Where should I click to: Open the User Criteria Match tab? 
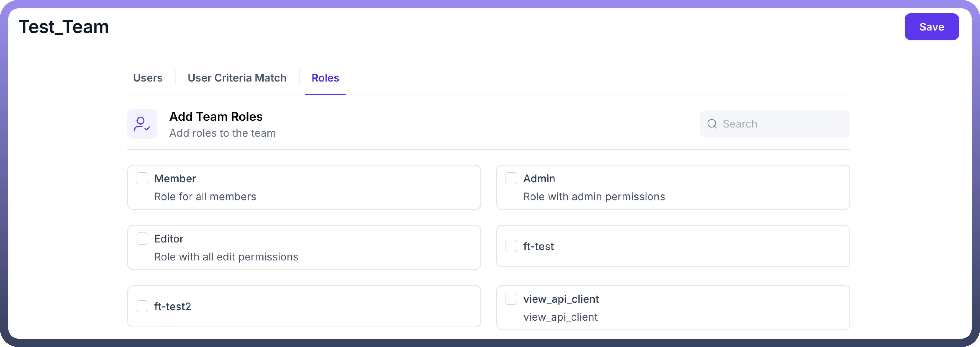(x=237, y=78)
